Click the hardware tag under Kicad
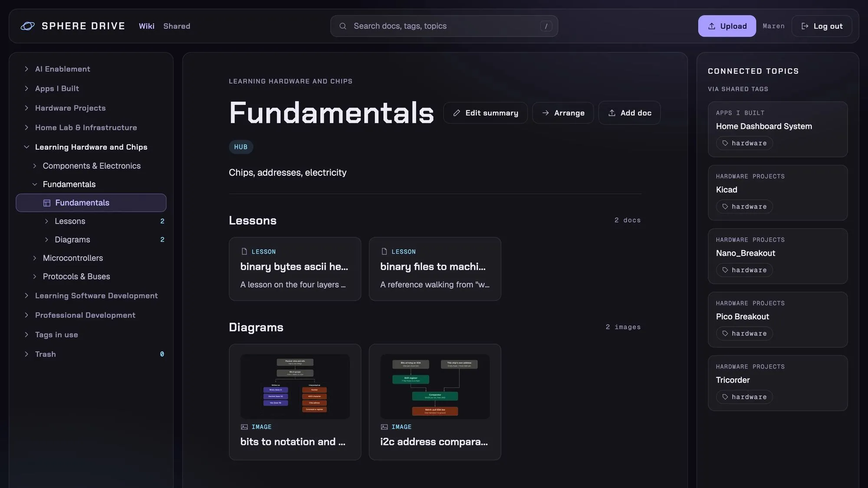The image size is (868, 488). tap(744, 206)
